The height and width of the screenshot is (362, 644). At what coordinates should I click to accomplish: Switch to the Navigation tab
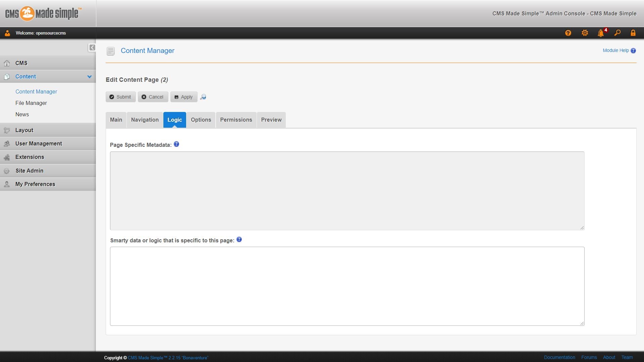(145, 120)
